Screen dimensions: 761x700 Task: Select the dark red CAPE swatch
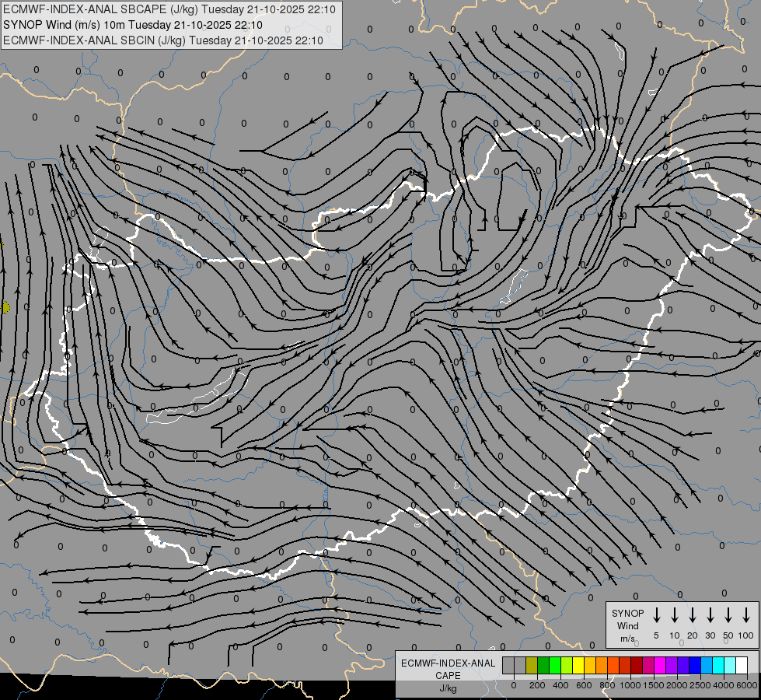tap(637, 665)
